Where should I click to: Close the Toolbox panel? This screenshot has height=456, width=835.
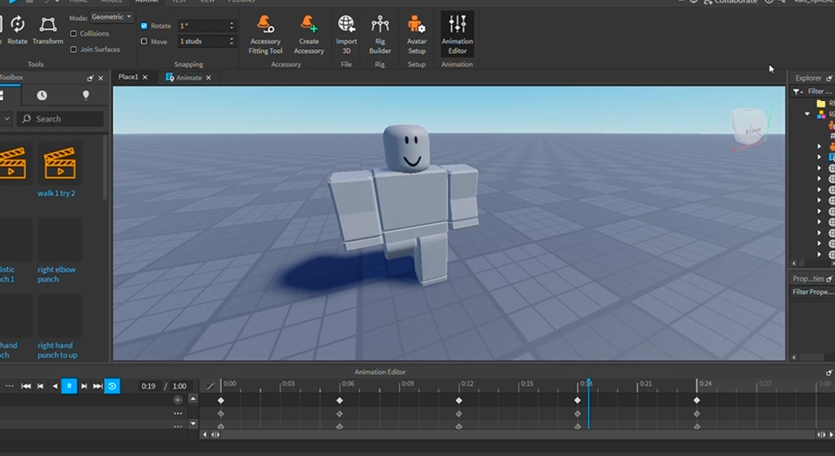tap(101, 78)
